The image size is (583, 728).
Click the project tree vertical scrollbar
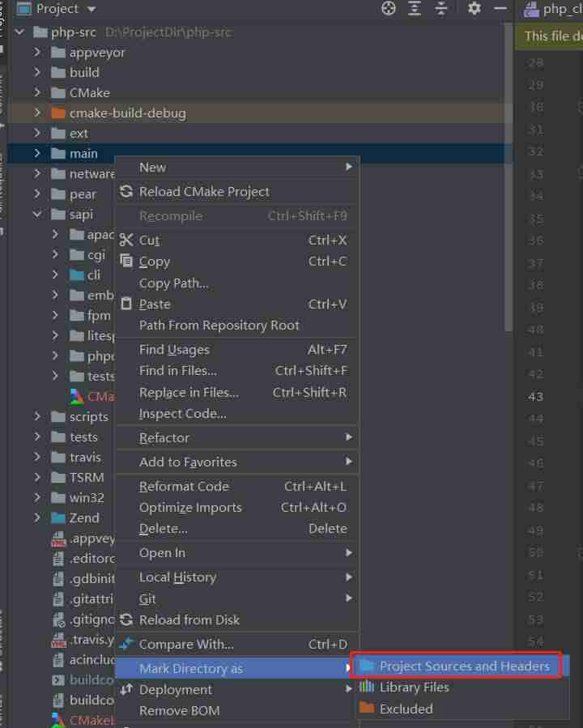[509, 177]
